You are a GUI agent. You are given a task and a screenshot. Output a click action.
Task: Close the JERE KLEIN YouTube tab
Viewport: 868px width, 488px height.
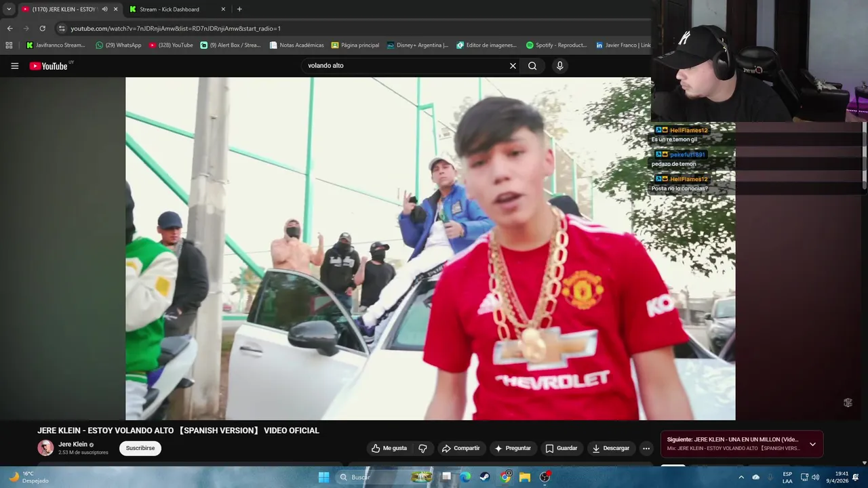tap(115, 9)
